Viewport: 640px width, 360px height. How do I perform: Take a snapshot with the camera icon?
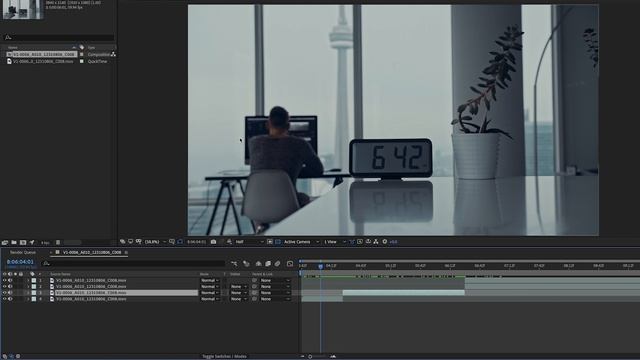213,242
